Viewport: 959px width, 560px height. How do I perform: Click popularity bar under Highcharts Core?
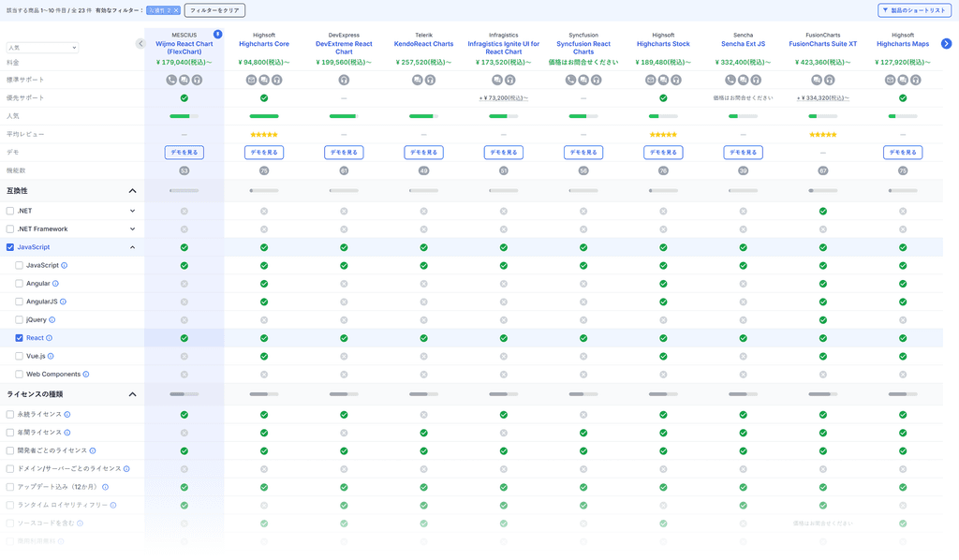264,116
